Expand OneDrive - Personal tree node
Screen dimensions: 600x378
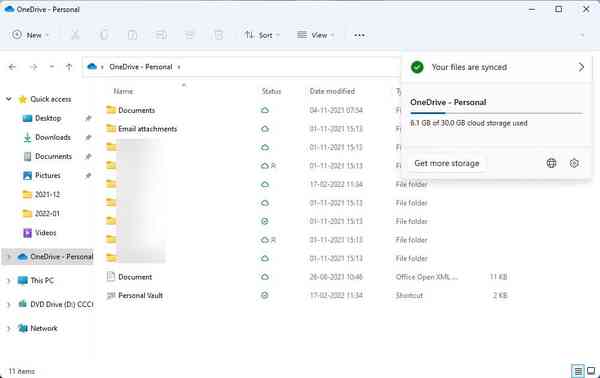[x=8, y=257]
